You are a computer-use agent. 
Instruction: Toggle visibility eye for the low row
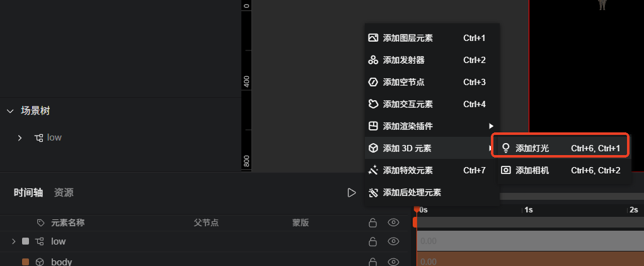pyautogui.click(x=393, y=241)
